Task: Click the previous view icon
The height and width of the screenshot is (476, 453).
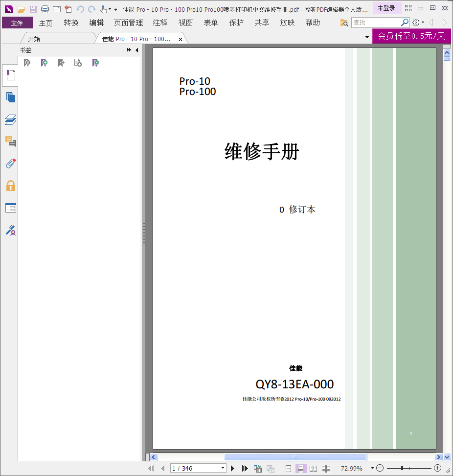Action: click(258, 469)
